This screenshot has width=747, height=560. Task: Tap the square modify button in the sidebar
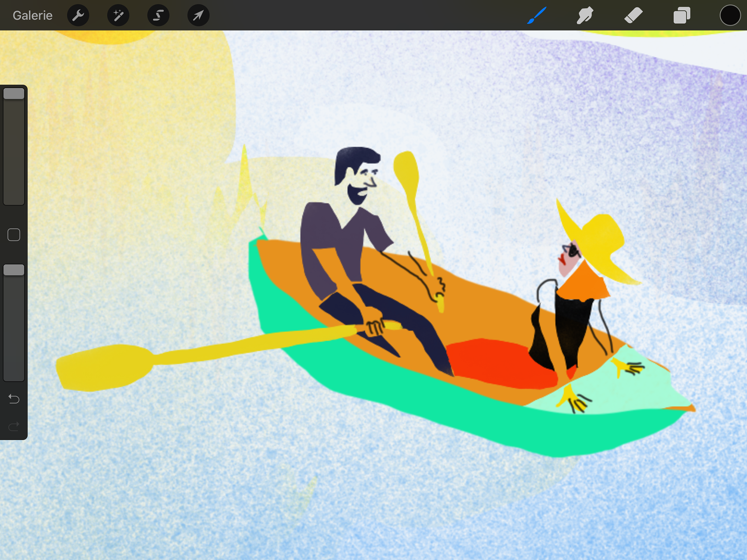click(14, 235)
